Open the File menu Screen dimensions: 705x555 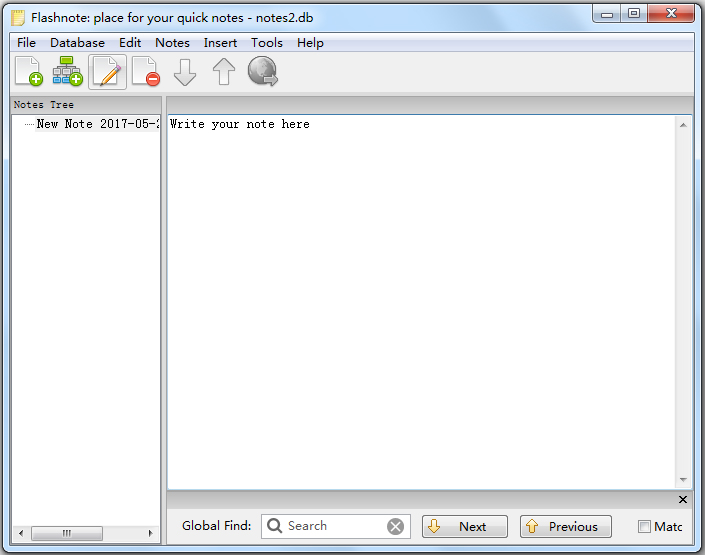pos(26,43)
